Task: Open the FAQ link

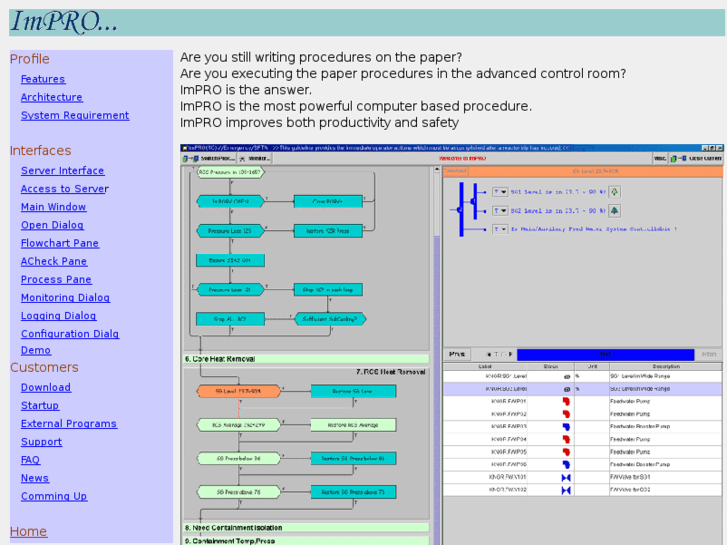Action: click(30, 460)
